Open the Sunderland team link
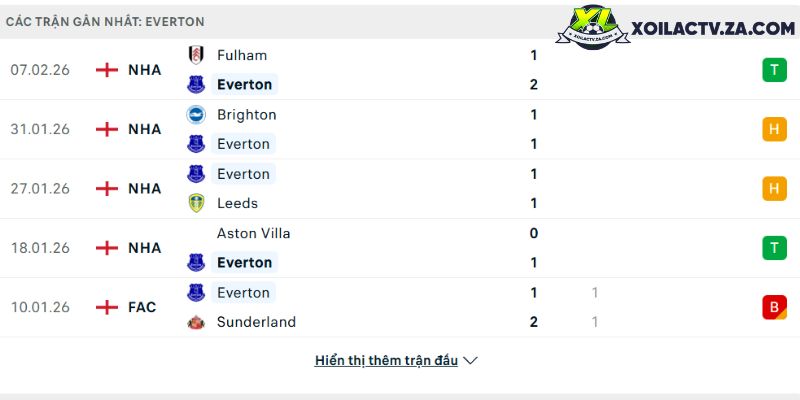The height and width of the screenshot is (400, 800). (x=254, y=322)
